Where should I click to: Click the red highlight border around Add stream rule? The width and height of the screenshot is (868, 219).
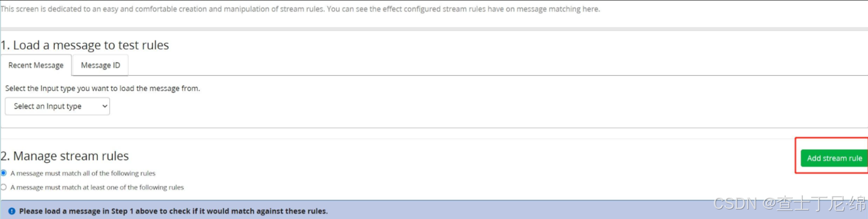pyautogui.click(x=796, y=156)
